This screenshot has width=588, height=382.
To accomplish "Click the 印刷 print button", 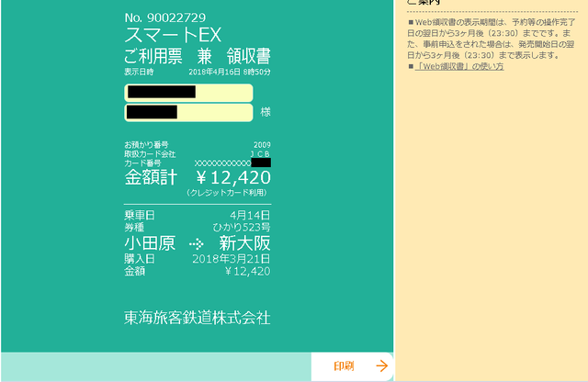I will click(x=352, y=365).
